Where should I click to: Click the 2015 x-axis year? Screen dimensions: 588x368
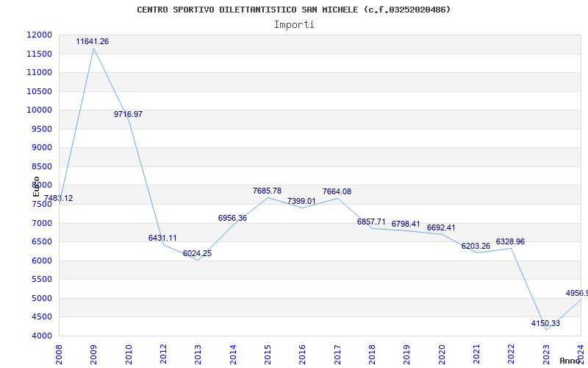[x=268, y=355]
